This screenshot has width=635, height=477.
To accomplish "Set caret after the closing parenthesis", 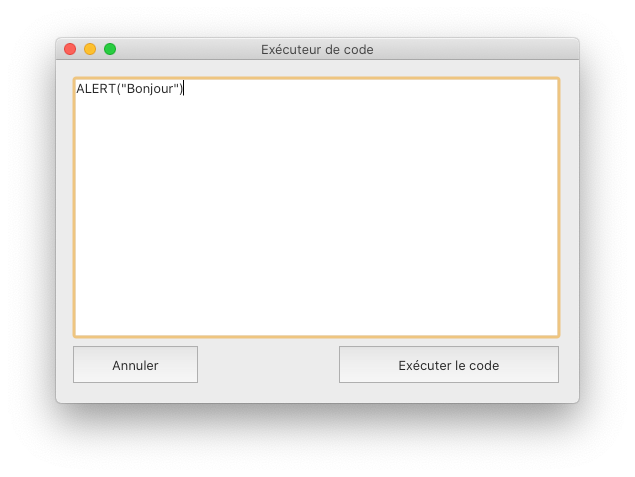I will 184,89.
